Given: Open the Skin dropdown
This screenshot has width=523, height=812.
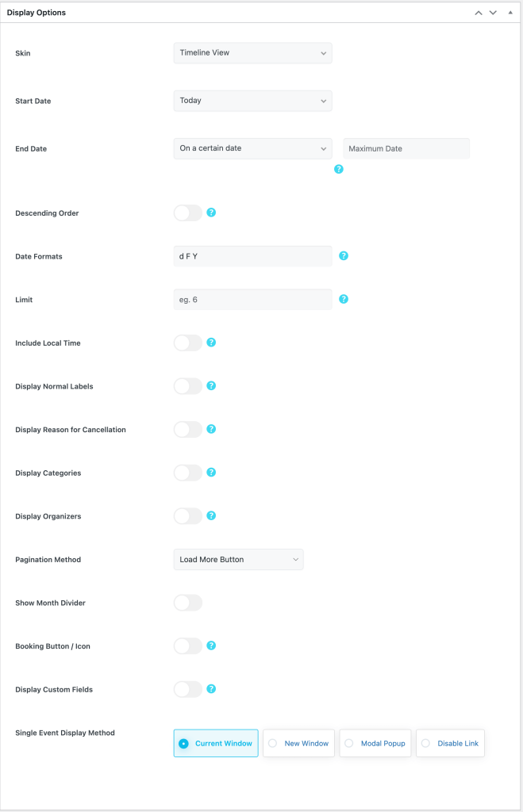Looking at the screenshot, I should tap(252, 53).
